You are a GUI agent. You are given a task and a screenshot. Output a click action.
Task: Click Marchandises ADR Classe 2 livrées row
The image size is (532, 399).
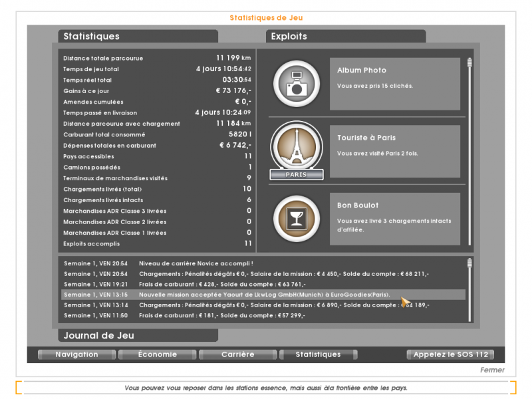(157, 221)
